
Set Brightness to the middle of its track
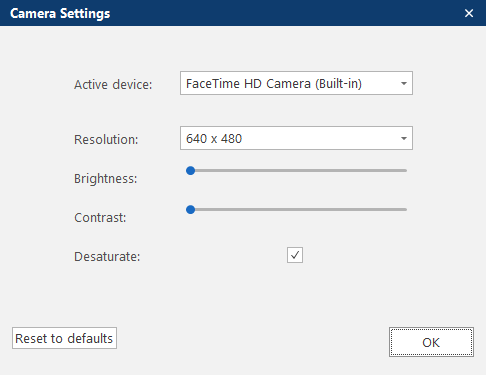[297, 171]
